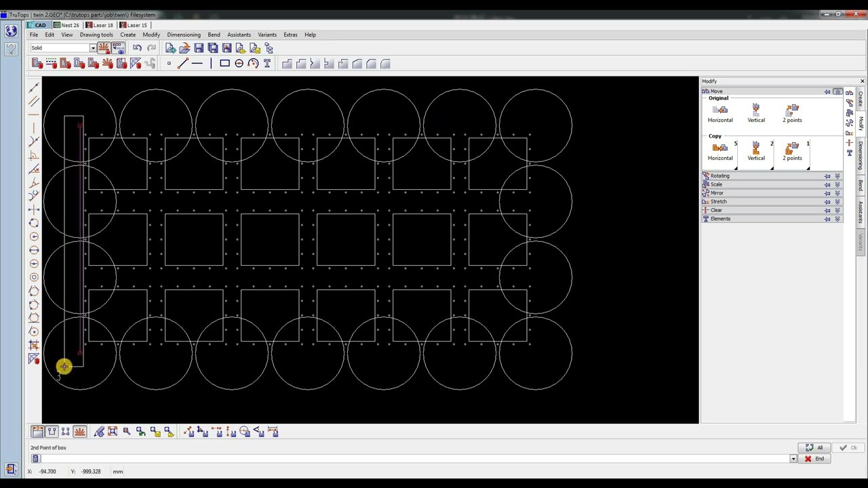
Task: Select the Point tool in top toolbar
Action: tap(169, 64)
